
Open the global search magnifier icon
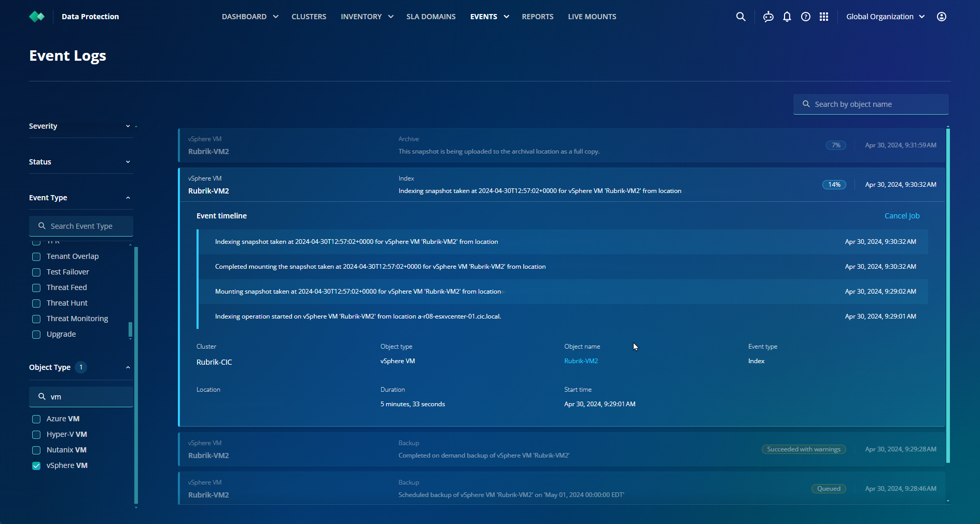[x=741, y=17]
